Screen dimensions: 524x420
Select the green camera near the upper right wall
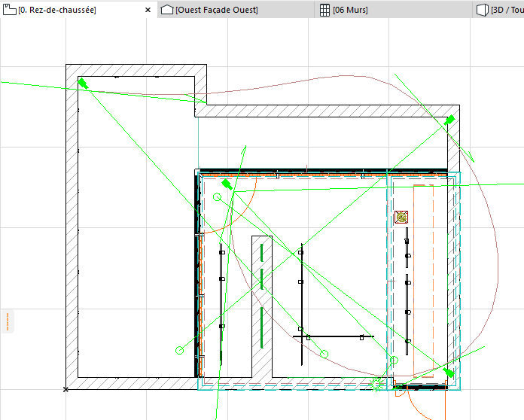(449, 120)
